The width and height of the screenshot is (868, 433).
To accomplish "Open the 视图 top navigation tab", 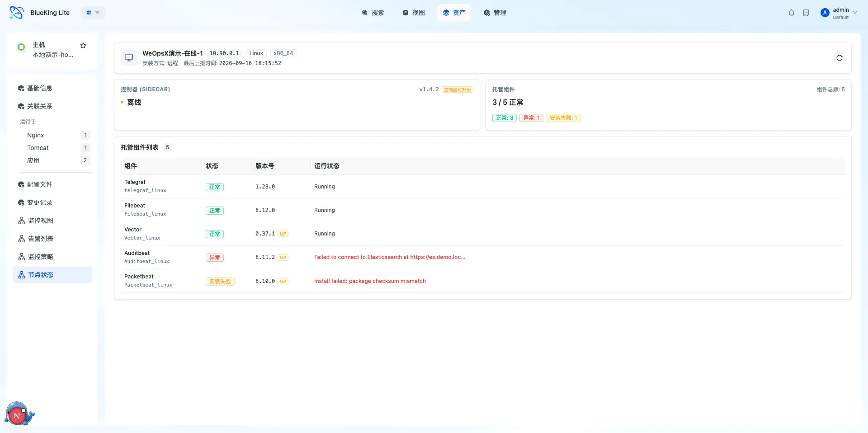I will (414, 13).
